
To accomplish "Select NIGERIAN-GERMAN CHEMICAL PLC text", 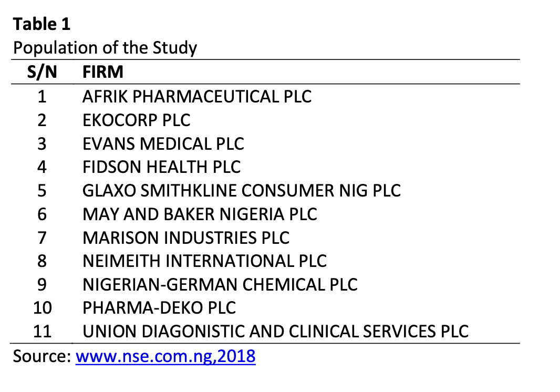I will (220, 284).
